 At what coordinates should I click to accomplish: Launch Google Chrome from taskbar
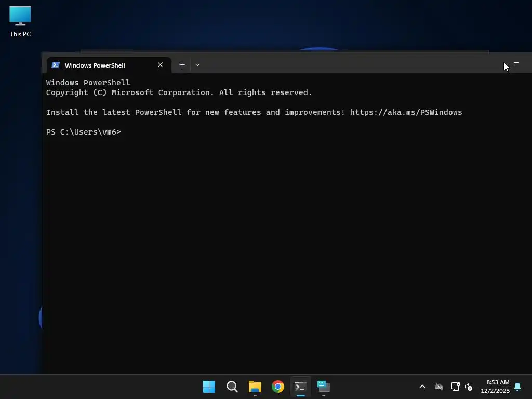pos(278,387)
